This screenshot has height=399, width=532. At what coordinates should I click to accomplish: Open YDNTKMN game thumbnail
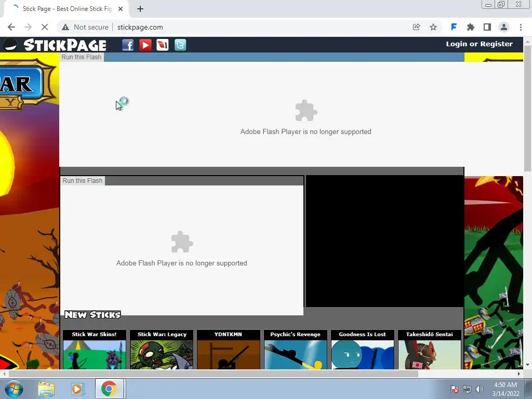[229, 354]
